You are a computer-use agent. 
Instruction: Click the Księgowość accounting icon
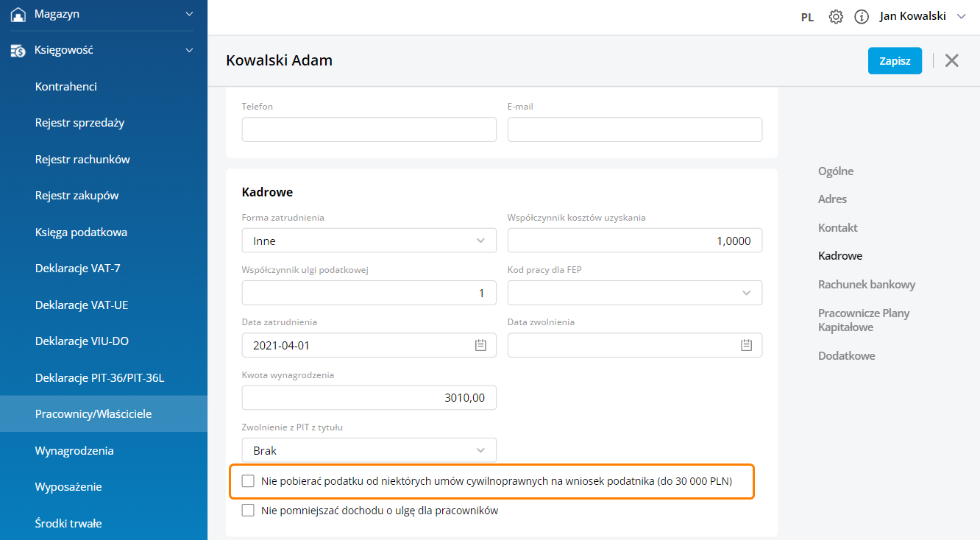(18, 51)
